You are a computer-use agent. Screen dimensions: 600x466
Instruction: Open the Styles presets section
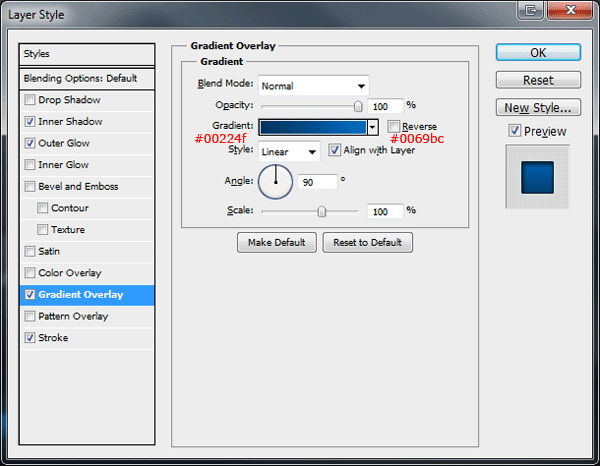(x=87, y=54)
